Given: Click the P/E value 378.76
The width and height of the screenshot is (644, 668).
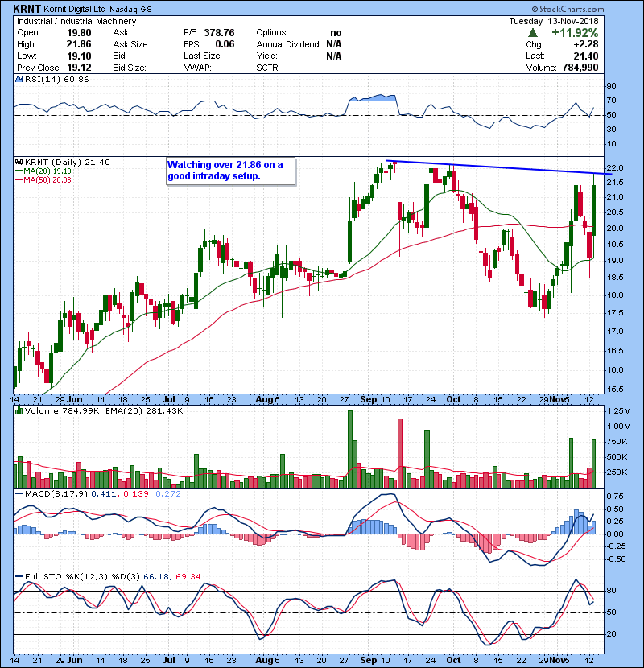Looking at the screenshot, I should pyautogui.click(x=219, y=33).
